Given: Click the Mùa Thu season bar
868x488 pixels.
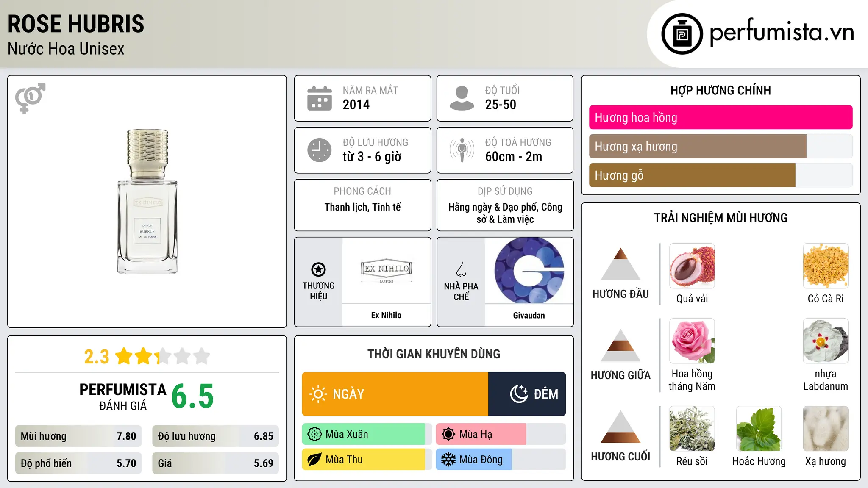Looking at the screenshot, I should point(367,460).
